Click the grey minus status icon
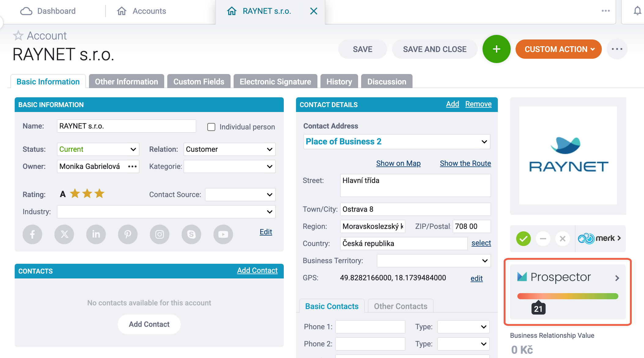 coord(543,238)
